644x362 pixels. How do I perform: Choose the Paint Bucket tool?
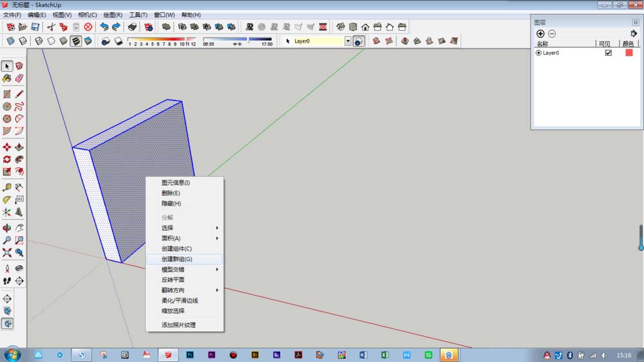tap(7, 78)
